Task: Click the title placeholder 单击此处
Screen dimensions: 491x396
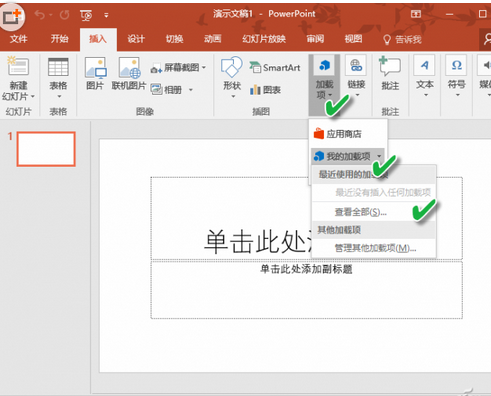Action: (306, 218)
